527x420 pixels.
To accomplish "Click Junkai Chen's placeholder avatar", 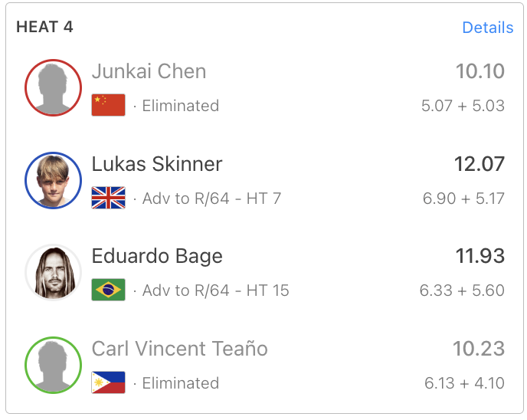I will [x=53, y=88].
